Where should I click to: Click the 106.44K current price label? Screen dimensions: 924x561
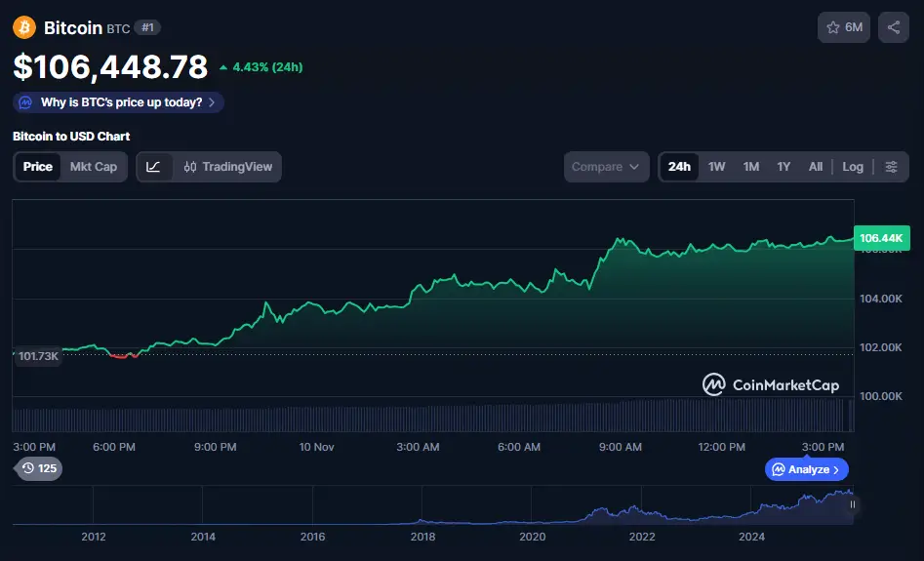(x=881, y=238)
